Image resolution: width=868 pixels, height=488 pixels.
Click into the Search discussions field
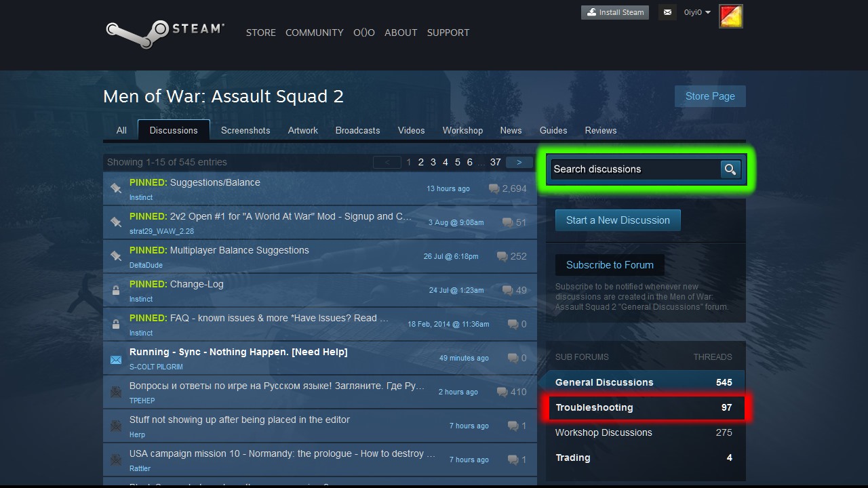(x=635, y=169)
